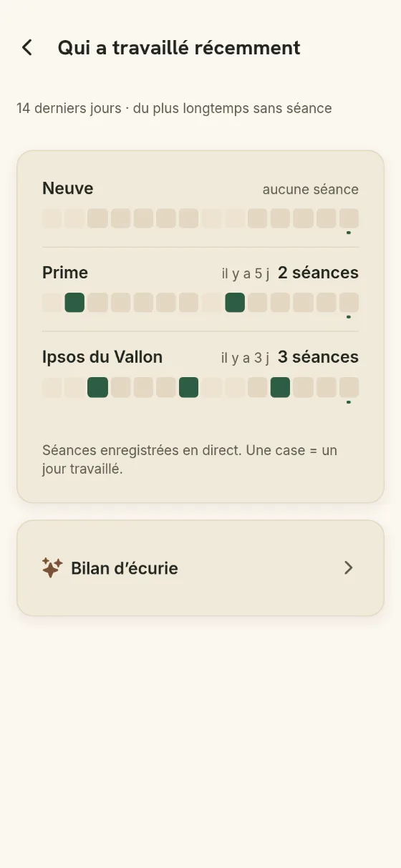Select last green square in Ipsos du Vallon row
401x868 pixels.
281,387
